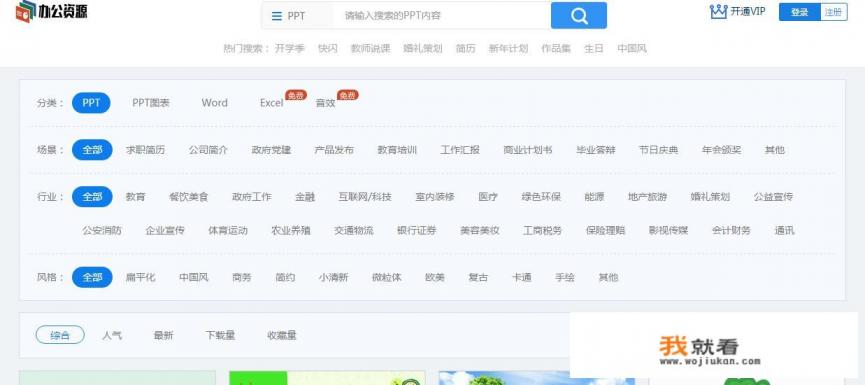Select the Excel category
Viewport: 865px width, 385px height.
click(271, 103)
